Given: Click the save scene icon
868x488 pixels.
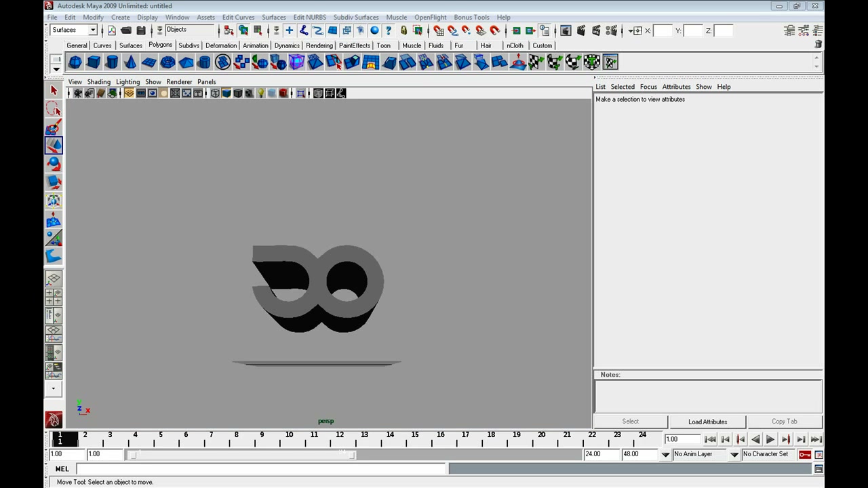Looking at the screenshot, I should [141, 30].
